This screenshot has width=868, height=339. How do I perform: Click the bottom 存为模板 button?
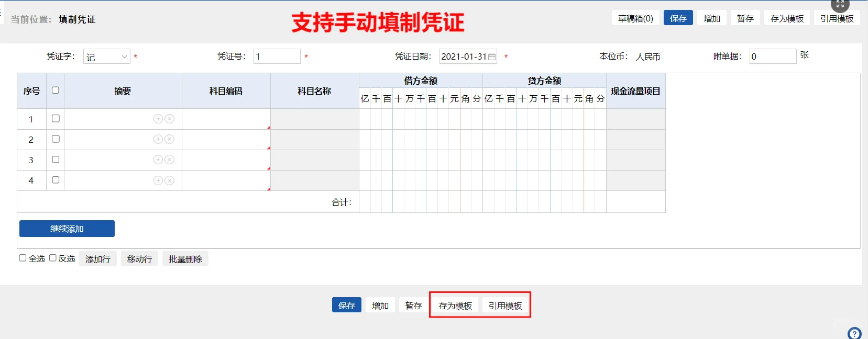point(455,306)
